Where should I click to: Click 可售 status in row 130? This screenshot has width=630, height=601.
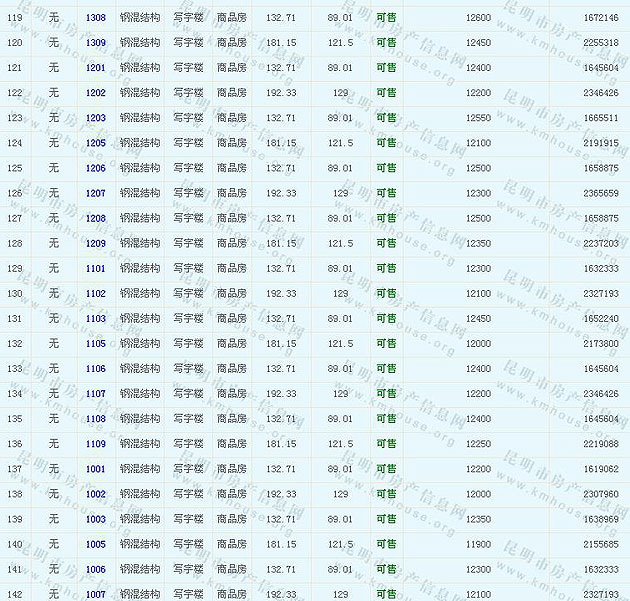click(386, 293)
